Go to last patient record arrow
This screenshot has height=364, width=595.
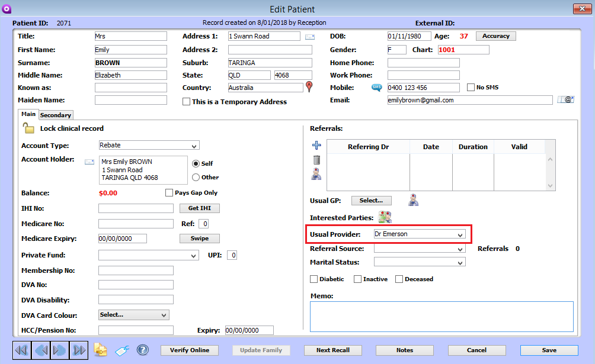(x=79, y=350)
